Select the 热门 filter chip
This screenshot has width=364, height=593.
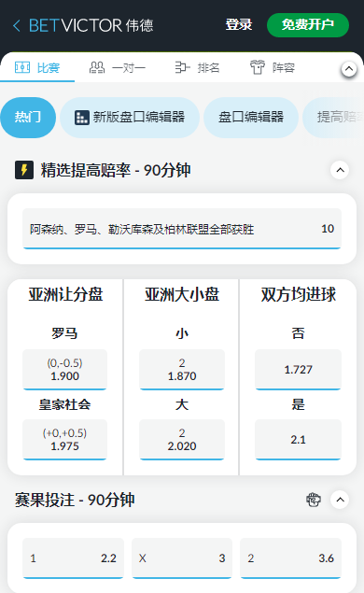click(x=28, y=118)
